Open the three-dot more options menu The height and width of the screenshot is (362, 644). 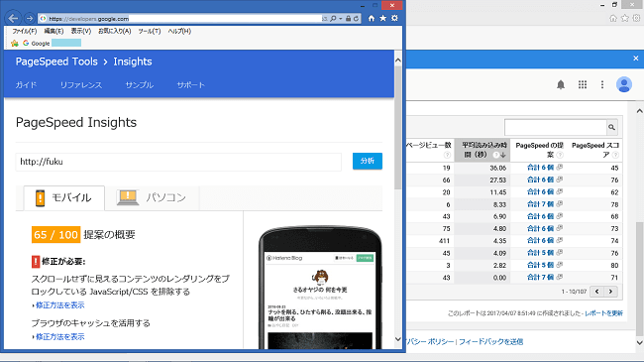[x=602, y=84]
